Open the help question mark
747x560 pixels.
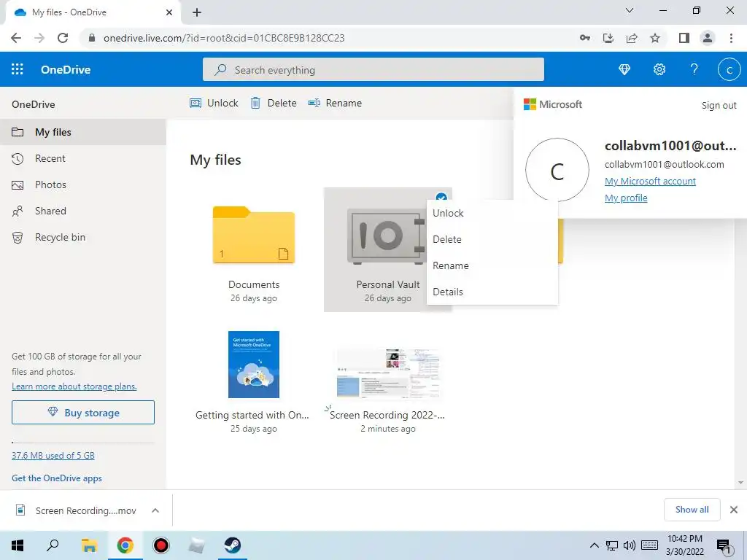[694, 69]
